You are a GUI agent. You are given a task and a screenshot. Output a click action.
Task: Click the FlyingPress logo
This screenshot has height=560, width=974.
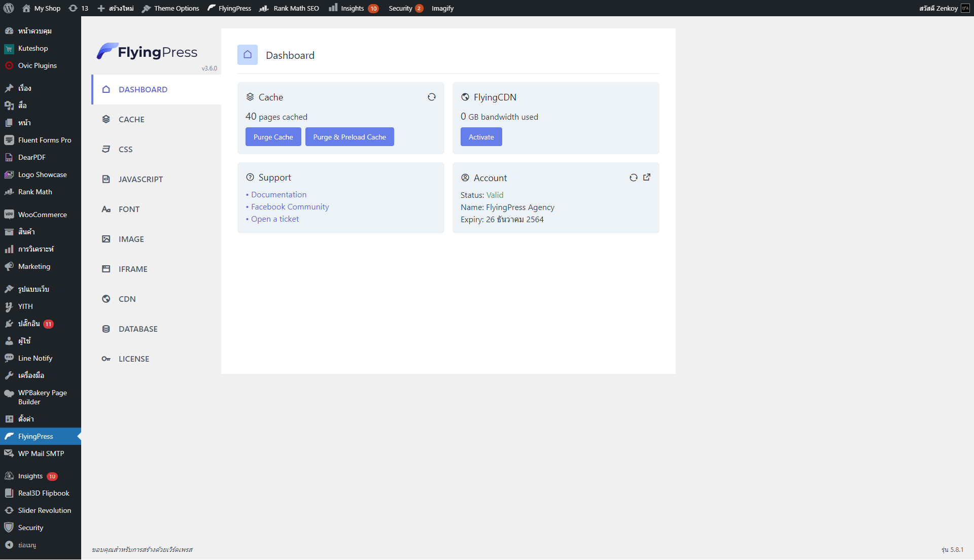coord(147,52)
